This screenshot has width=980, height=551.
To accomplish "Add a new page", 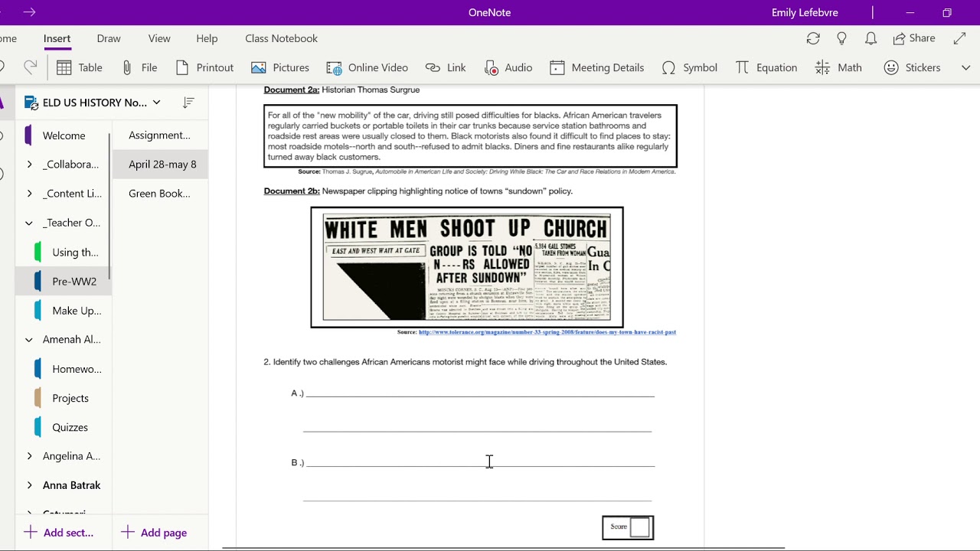I will (154, 533).
